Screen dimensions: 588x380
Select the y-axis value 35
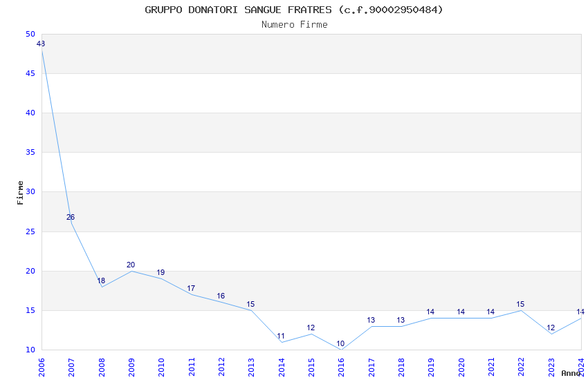[30, 153]
